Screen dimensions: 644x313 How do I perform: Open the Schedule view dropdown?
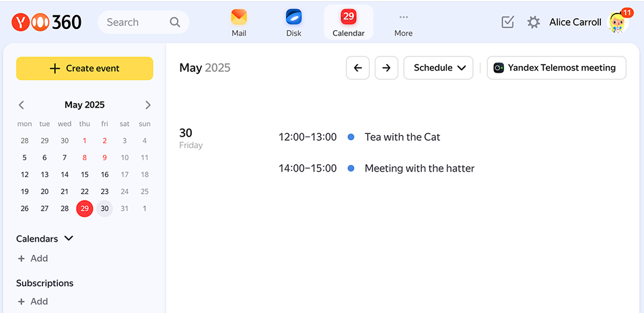tap(439, 68)
